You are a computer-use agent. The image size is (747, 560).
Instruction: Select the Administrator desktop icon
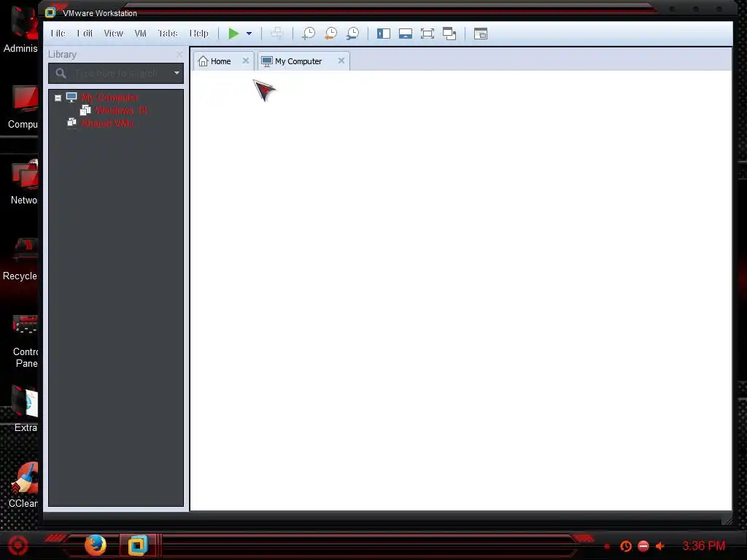(20, 29)
